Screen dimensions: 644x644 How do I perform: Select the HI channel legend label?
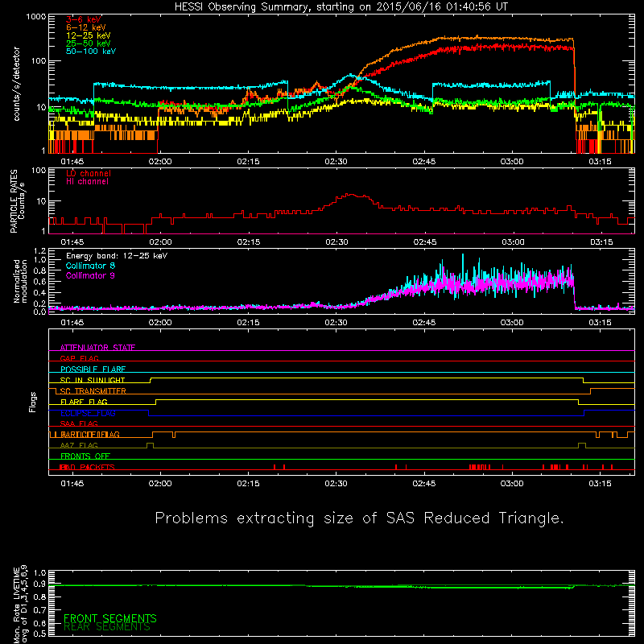point(87,182)
